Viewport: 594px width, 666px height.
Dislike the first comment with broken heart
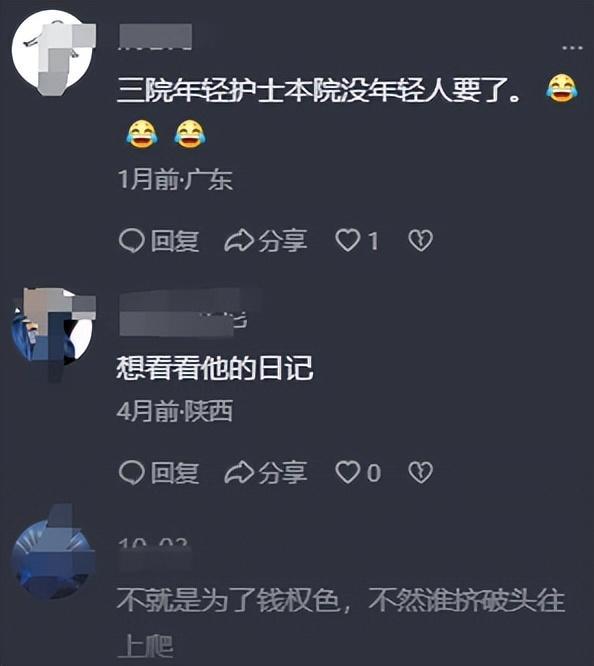(x=420, y=240)
